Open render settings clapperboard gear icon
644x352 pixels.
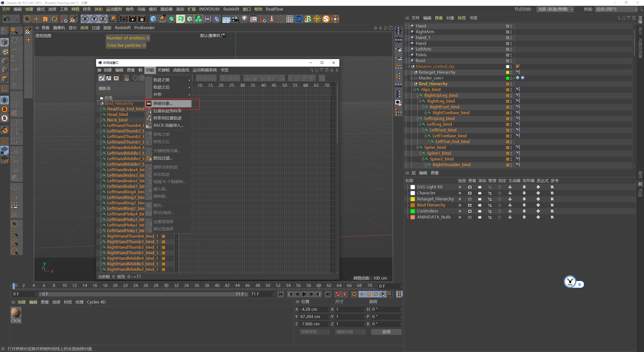point(142,19)
